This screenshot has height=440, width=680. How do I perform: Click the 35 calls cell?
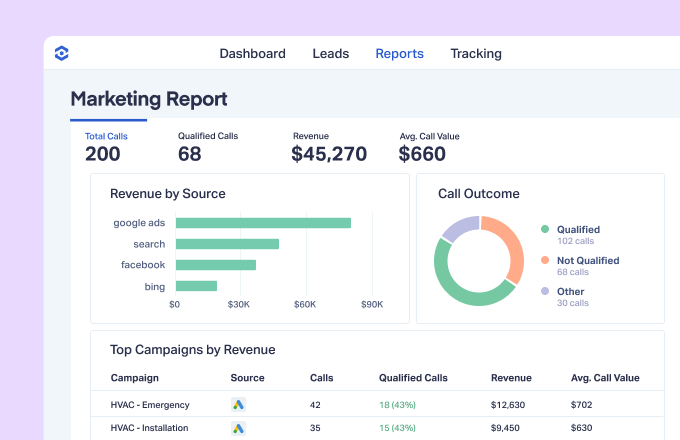315,428
